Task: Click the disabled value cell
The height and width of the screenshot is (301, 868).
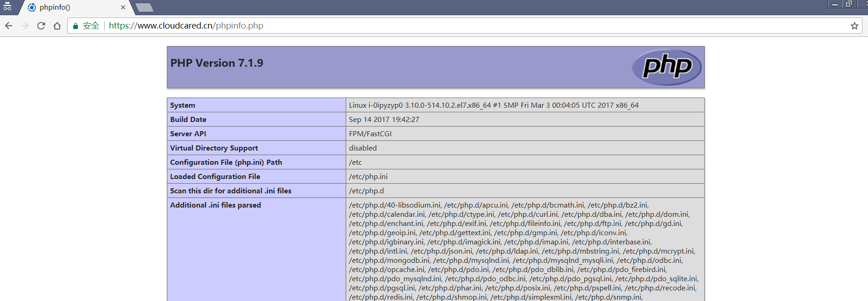Action: 525,148
